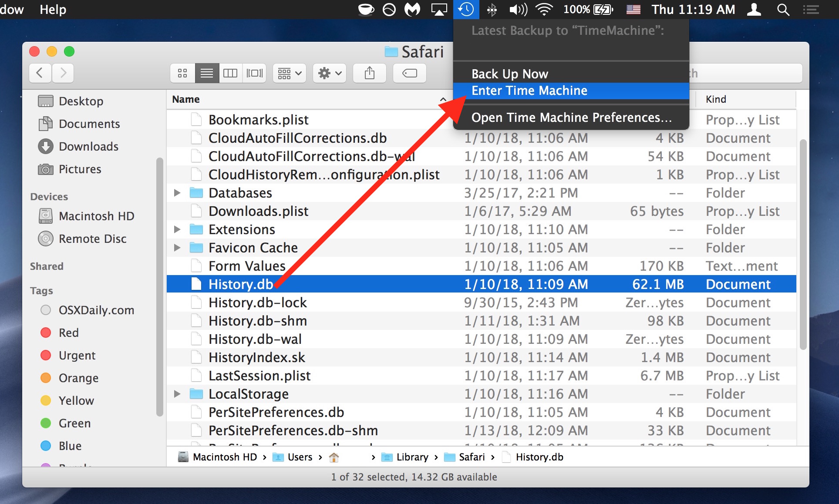Image resolution: width=839 pixels, height=504 pixels.
Task: Open Spotlight search from menu bar
Action: coord(782,9)
